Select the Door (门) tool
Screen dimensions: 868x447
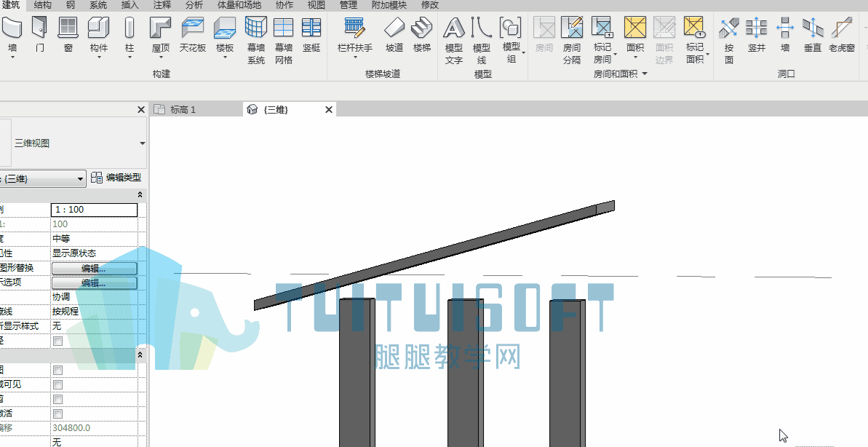coord(39,34)
